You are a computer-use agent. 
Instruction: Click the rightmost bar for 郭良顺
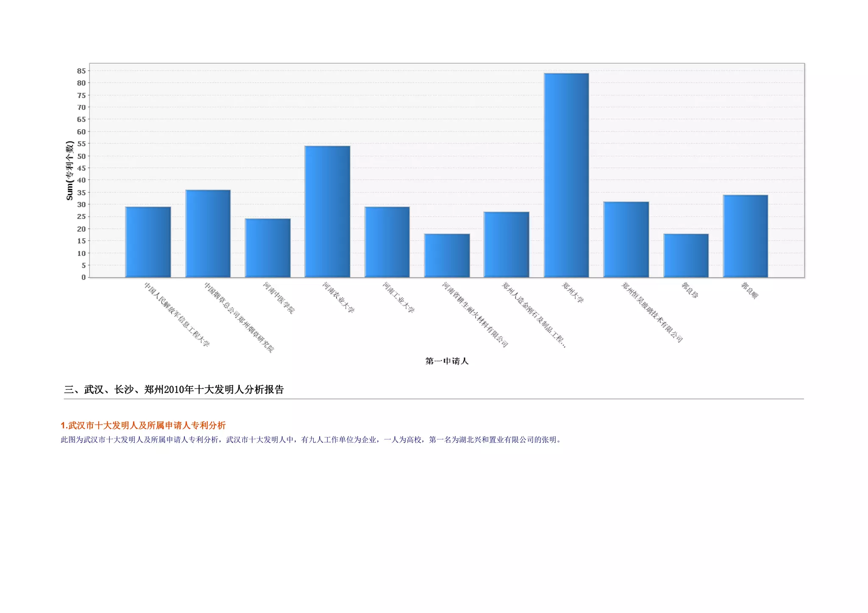coord(746,236)
